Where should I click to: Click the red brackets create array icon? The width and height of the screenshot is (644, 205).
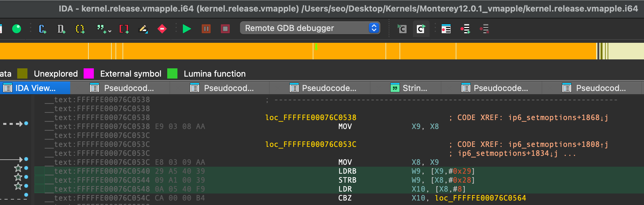pos(124,29)
